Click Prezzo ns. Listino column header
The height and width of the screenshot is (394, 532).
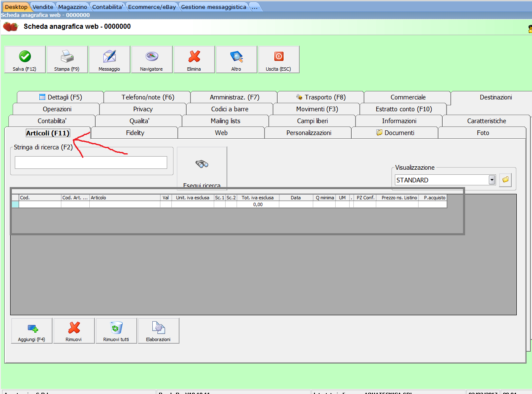pyautogui.click(x=397, y=198)
